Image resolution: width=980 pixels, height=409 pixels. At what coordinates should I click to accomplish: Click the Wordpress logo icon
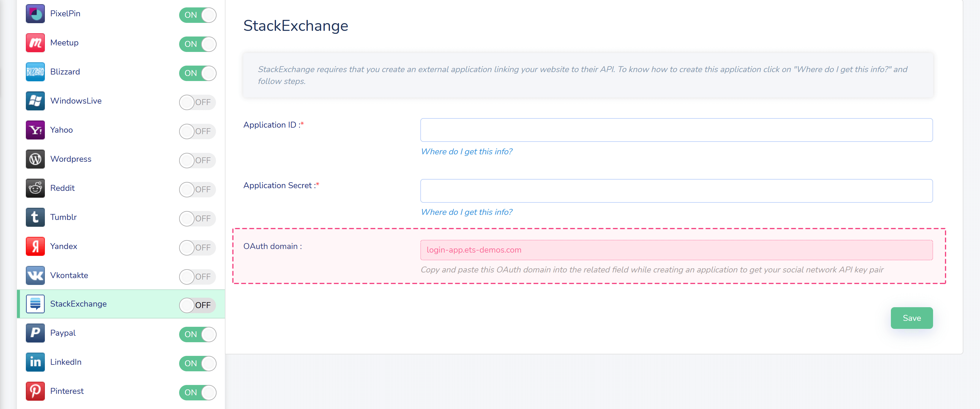(x=35, y=159)
